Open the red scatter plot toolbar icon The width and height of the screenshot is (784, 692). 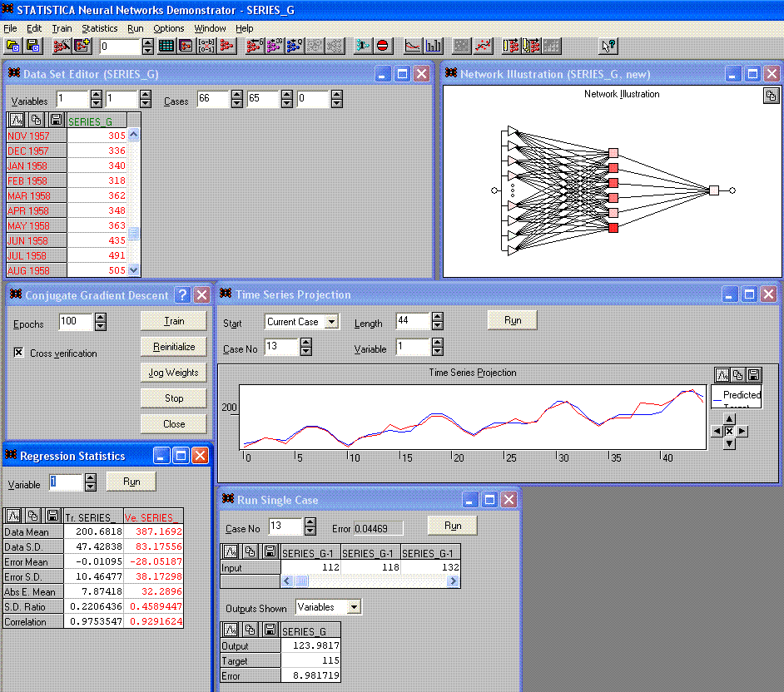(x=483, y=47)
